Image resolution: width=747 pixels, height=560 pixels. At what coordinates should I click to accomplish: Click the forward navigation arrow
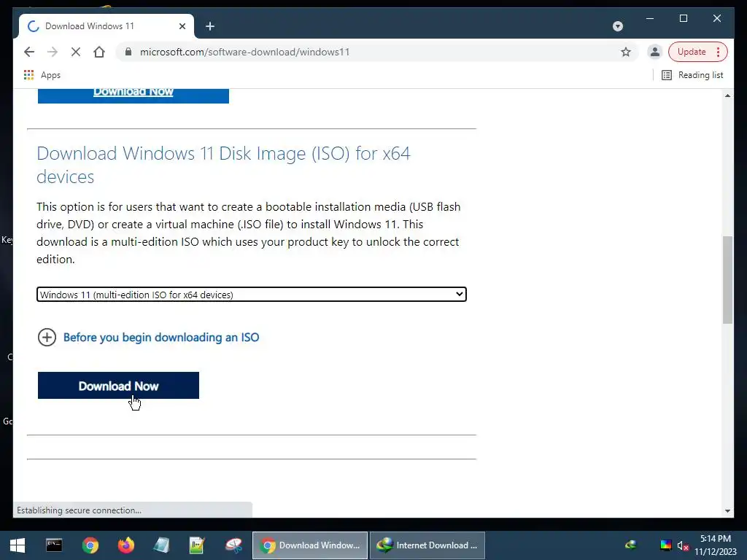pyautogui.click(x=53, y=52)
